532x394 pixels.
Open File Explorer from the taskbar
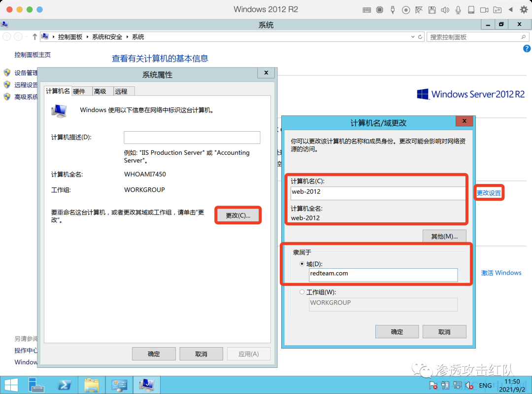coord(91,385)
